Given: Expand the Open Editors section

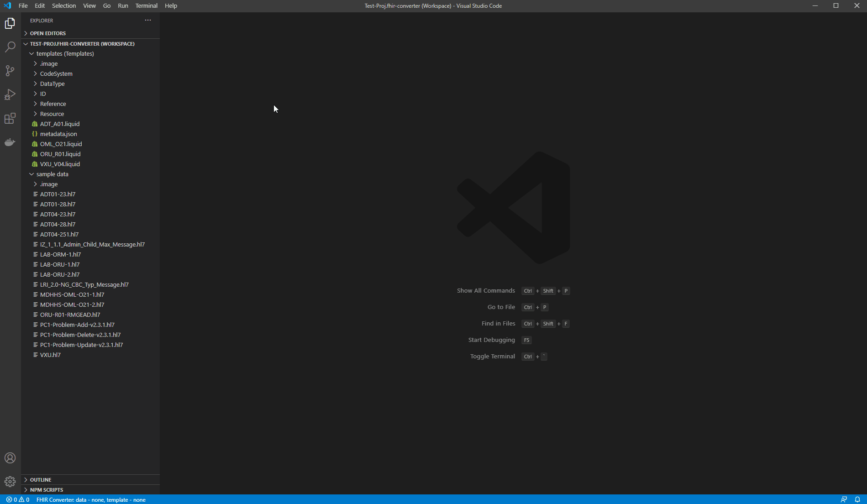Looking at the screenshot, I should click(90, 33).
